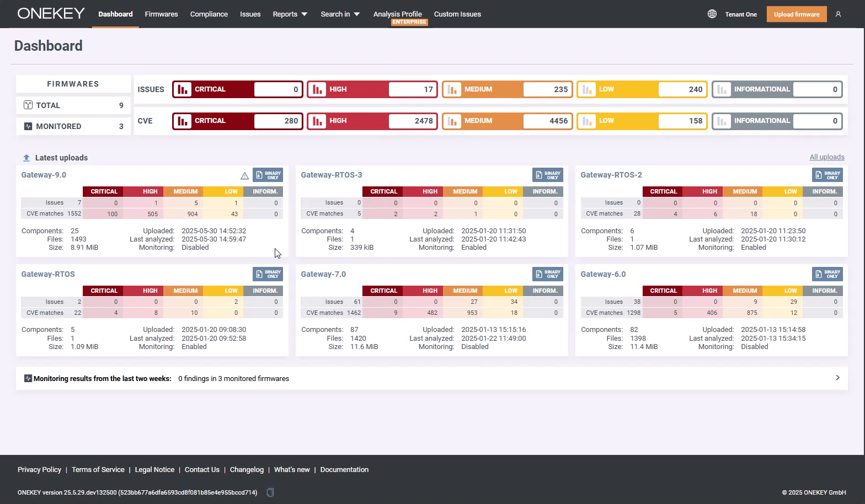Viewport: 865px width, 504px height.
Task: Click the warning triangle on Gateway-9.0
Action: pyautogui.click(x=244, y=176)
